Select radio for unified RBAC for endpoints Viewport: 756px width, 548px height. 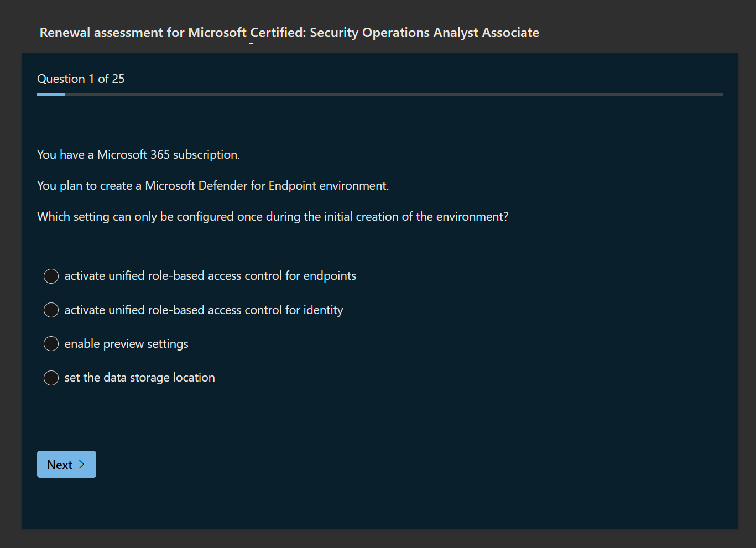[51, 276]
